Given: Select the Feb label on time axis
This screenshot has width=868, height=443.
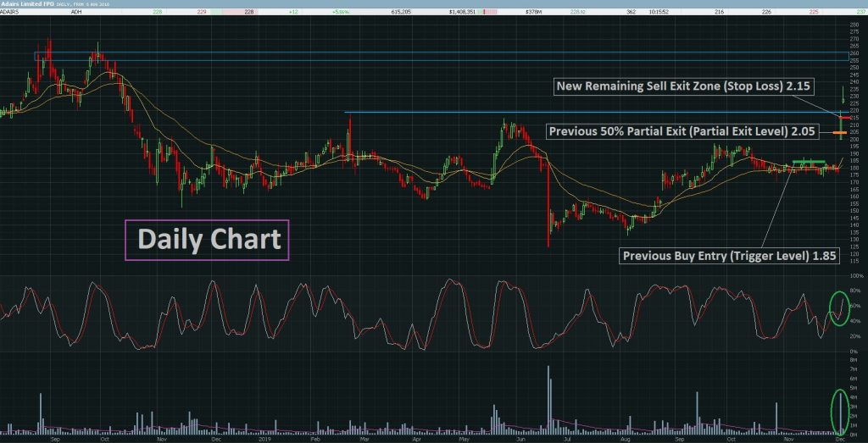Looking at the screenshot, I should [315, 439].
